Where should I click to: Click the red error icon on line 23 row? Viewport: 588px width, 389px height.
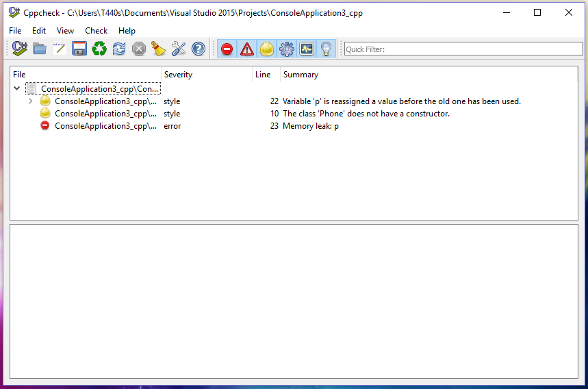45,125
